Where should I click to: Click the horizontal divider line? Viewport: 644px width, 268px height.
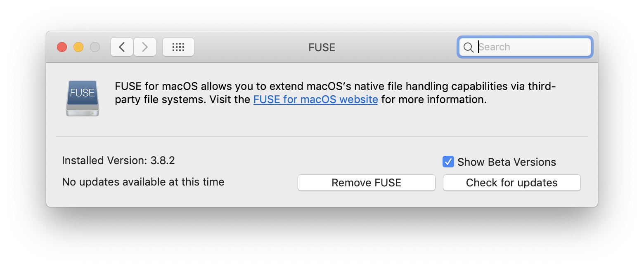coord(322,136)
